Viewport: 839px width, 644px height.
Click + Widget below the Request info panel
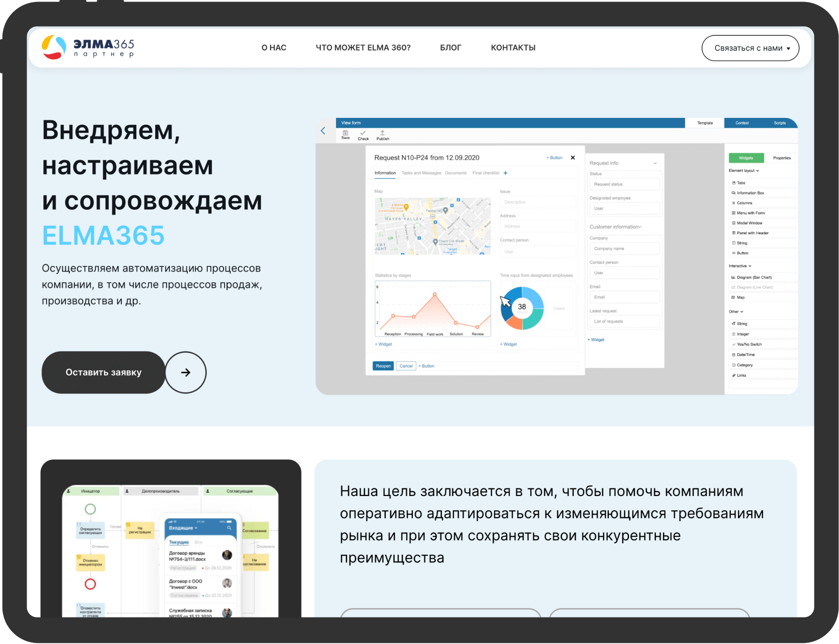pyautogui.click(x=596, y=340)
